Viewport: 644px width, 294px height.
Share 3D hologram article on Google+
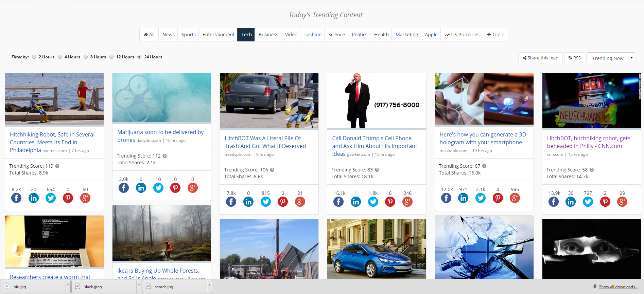[x=515, y=198]
